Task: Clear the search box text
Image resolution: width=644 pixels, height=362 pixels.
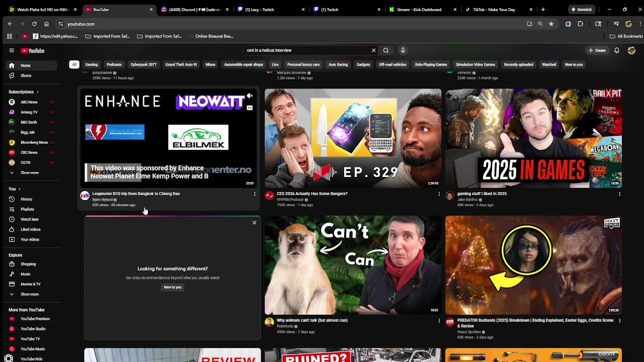Action: [373, 50]
